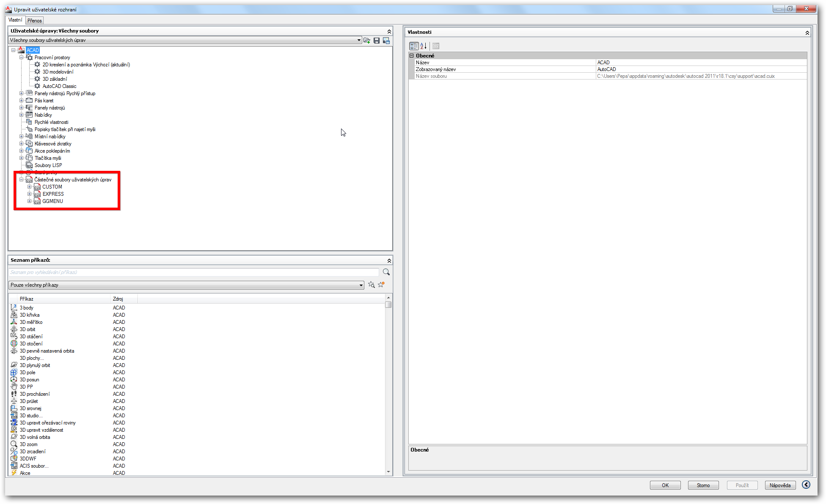Click the save customization file icon
Viewport: 826px width, 504px height.
(x=377, y=41)
